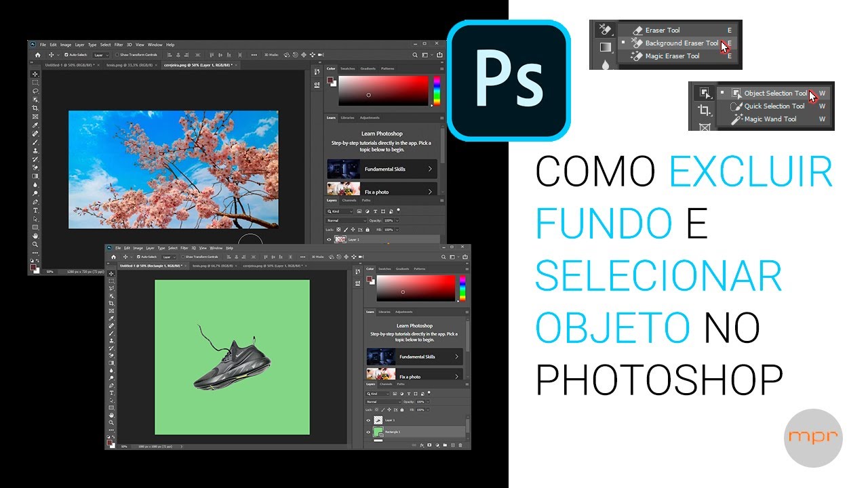Open Filter menu in cherry blossom window

pyautogui.click(x=119, y=45)
